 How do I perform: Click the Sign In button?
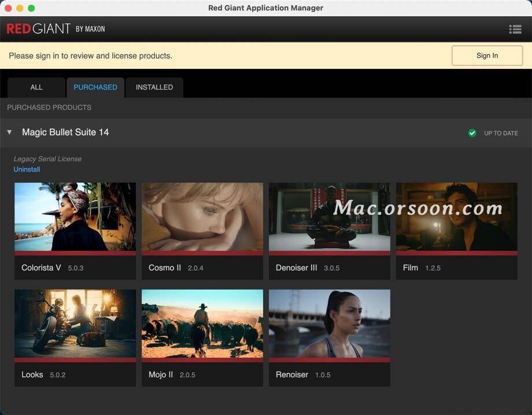487,55
